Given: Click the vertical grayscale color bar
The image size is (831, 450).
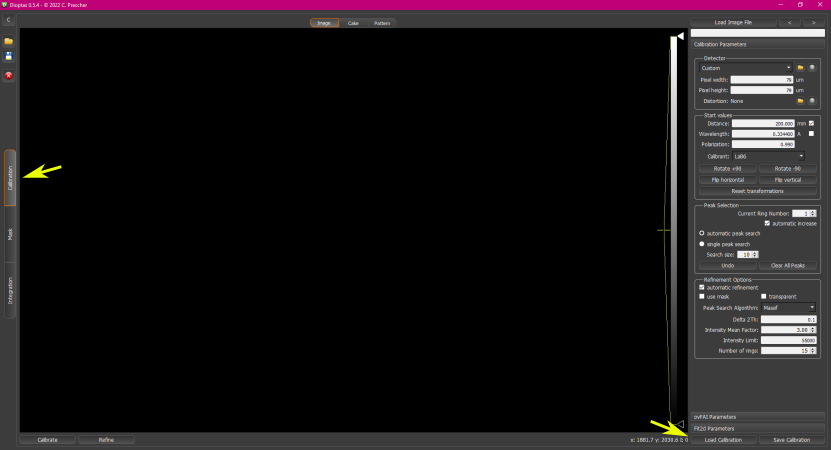Looking at the screenshot, I should click(674, 230).
